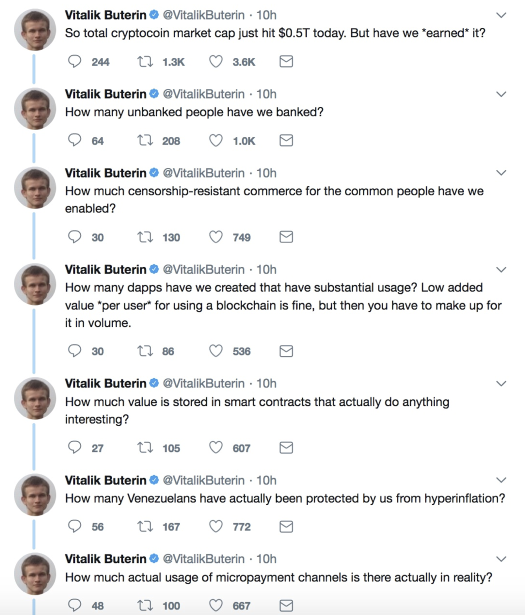Image resolution: width=525 pixels, height=615 pixels.
Task: Open the chevron menu on the market cap tweet
Action: point(501,15)
